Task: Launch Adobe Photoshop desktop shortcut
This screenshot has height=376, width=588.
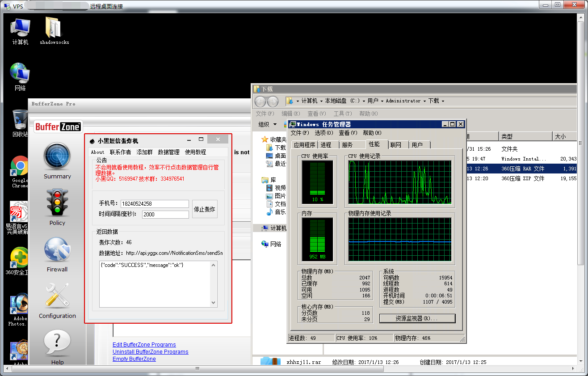Action: (18, 310)
